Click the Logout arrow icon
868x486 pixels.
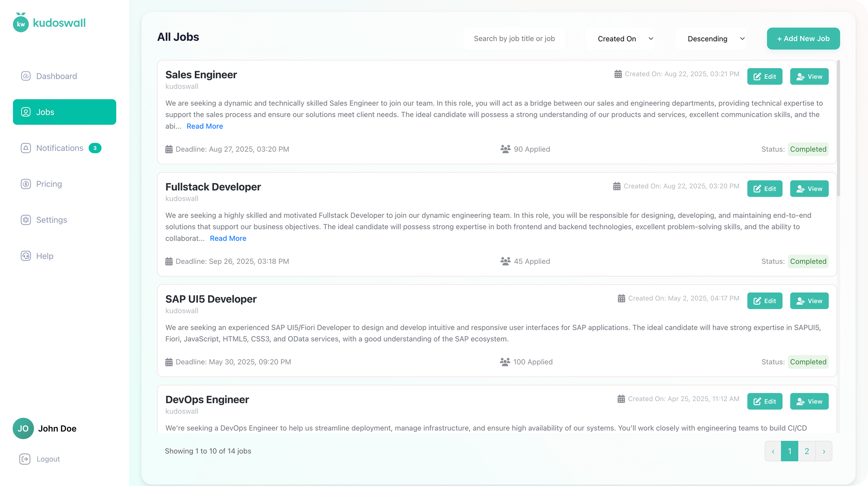25,459
